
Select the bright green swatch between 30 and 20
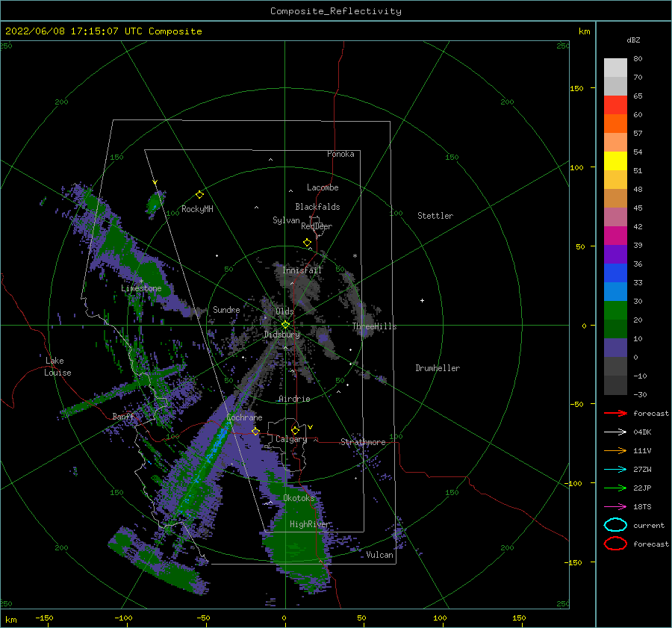[615, 310]
